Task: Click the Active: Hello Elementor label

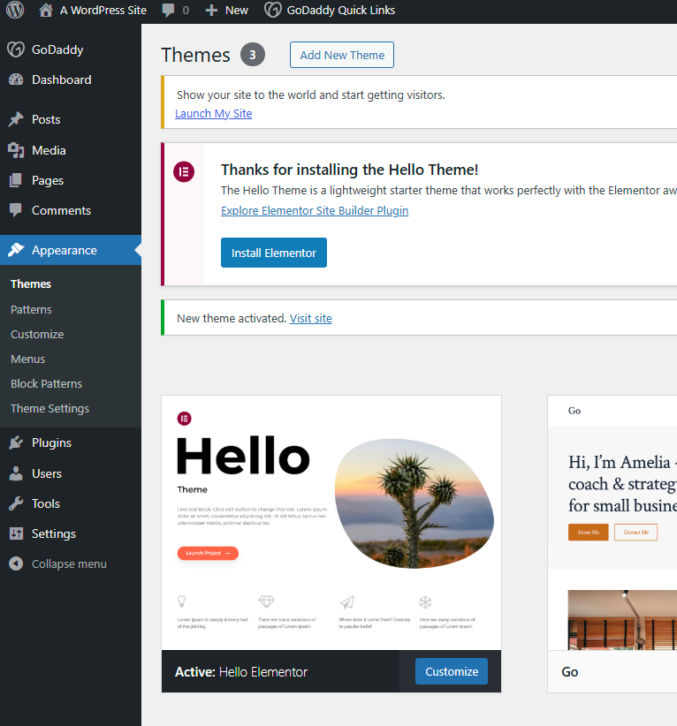Action: pyautogui.click(x=241, y=672)
